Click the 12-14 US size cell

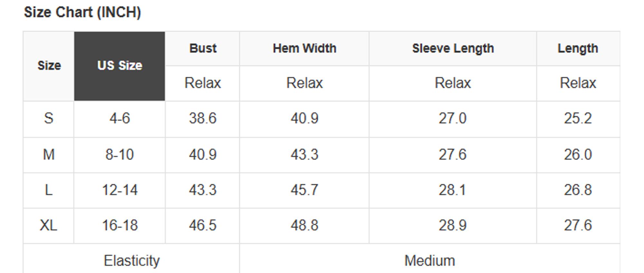click(119, 190)
